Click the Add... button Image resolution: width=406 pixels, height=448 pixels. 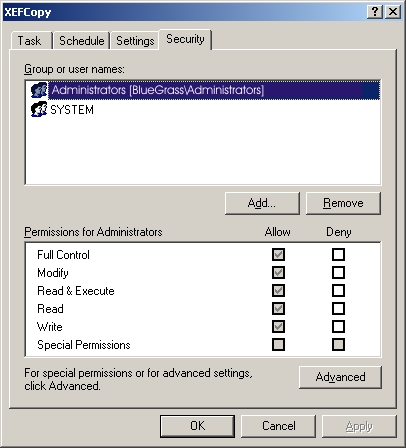[x=262, y=203]
